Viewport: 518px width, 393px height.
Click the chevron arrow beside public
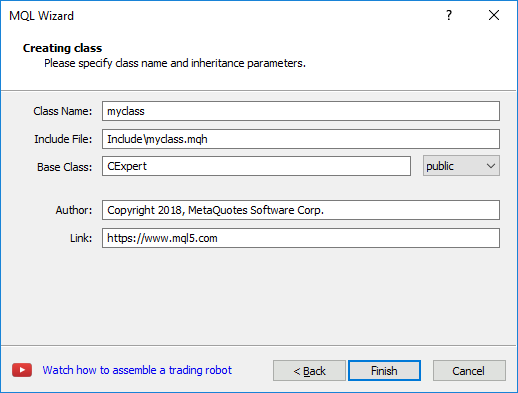coord(490,166)
